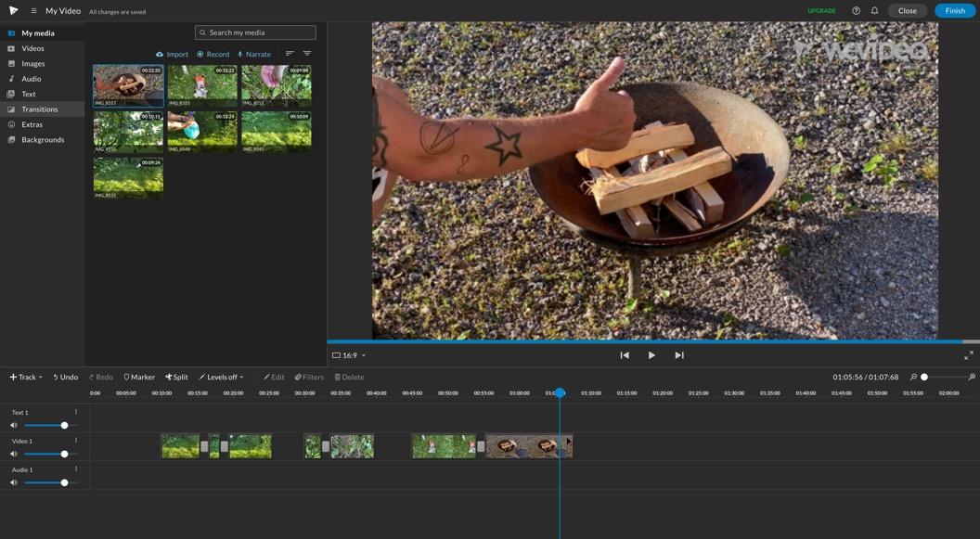The image size is (980, 539).
Task: Select the IMG_8557 media thumbnail
Action: (x=128, y=85)
